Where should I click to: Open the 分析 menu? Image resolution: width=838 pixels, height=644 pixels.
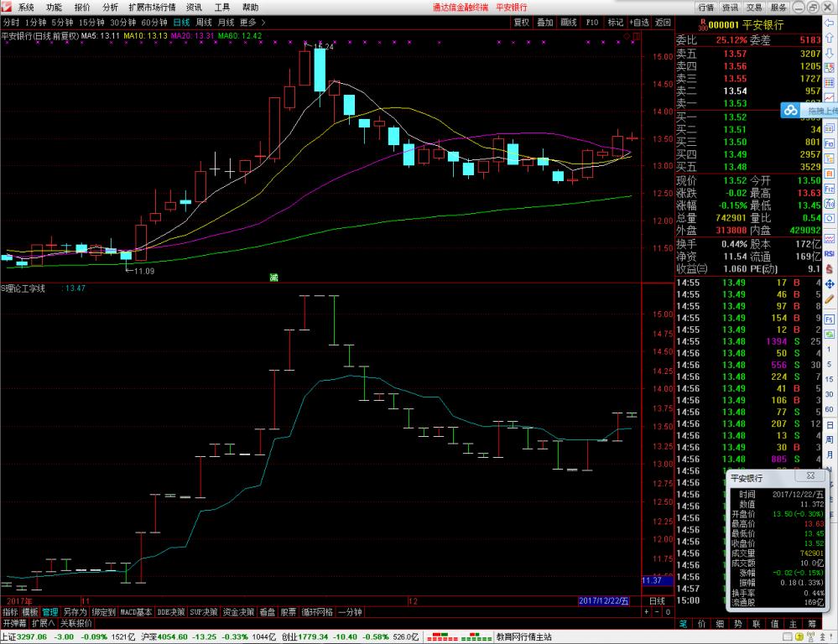(110, 7)
